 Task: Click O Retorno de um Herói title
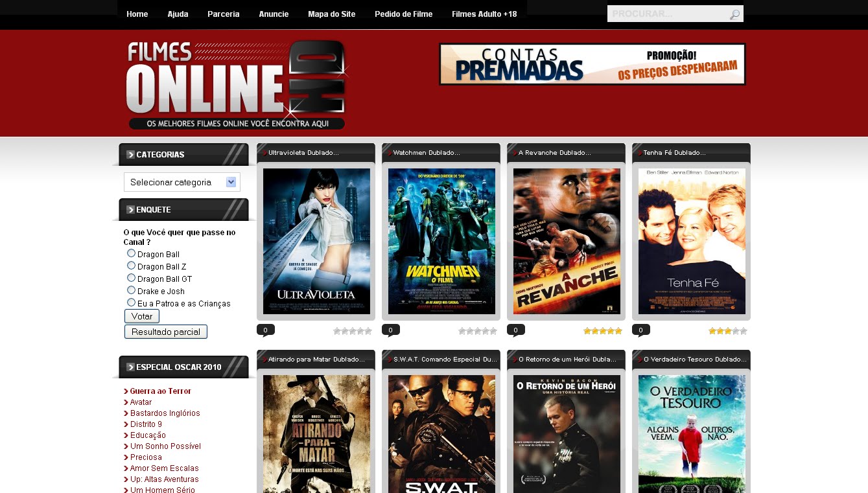tap(567, 359)
